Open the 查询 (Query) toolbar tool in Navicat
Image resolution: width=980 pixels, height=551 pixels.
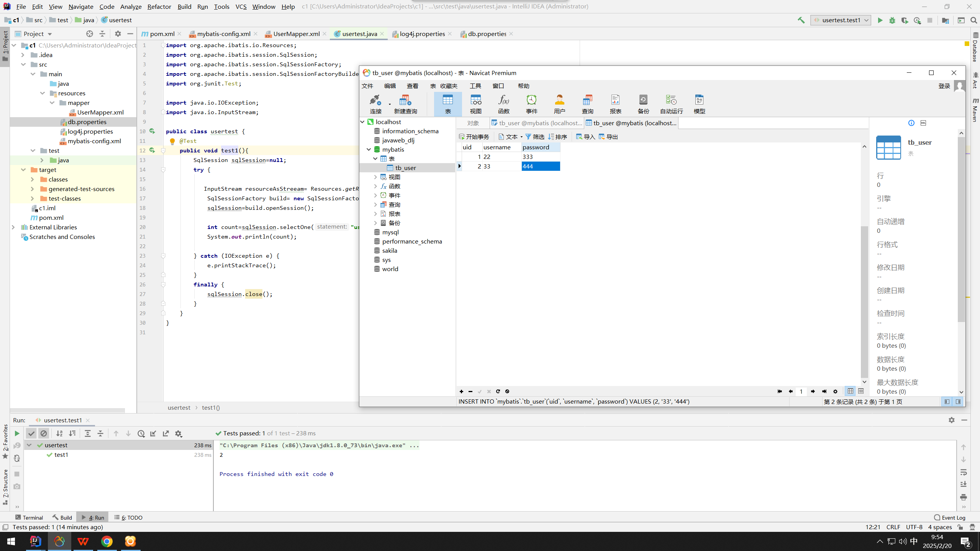pyautogui.click(x=587, y=104)
